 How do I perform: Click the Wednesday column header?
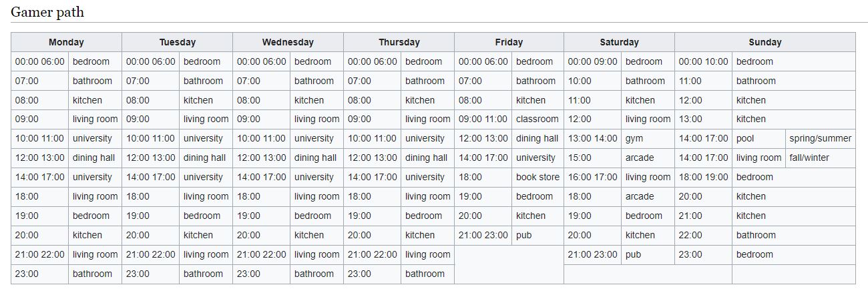pos(288,42)
